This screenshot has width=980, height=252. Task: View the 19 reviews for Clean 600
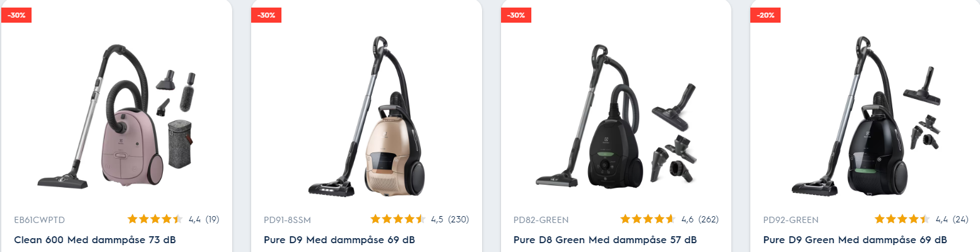pyautogui.click(x=212, y=219)
